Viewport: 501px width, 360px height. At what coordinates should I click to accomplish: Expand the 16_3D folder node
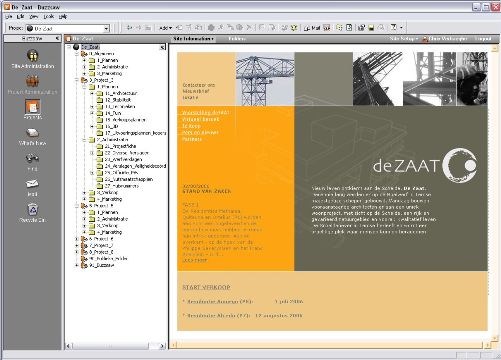click(x=92, y=127)
